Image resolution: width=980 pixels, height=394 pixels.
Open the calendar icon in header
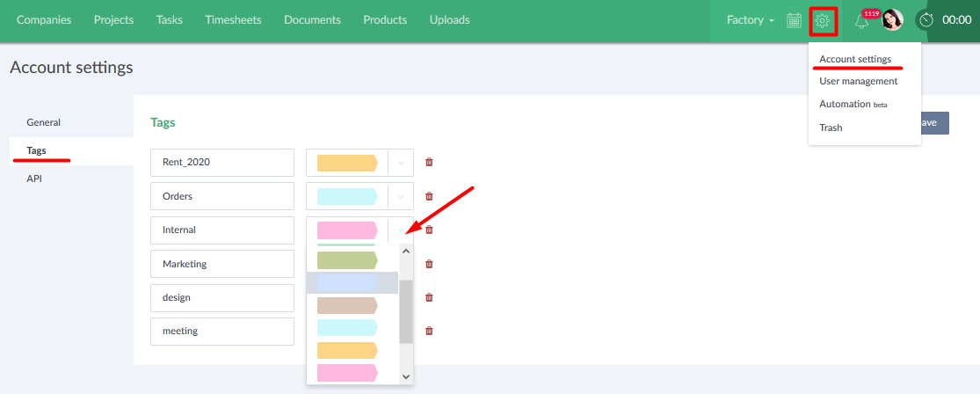(x=794, y=20)
